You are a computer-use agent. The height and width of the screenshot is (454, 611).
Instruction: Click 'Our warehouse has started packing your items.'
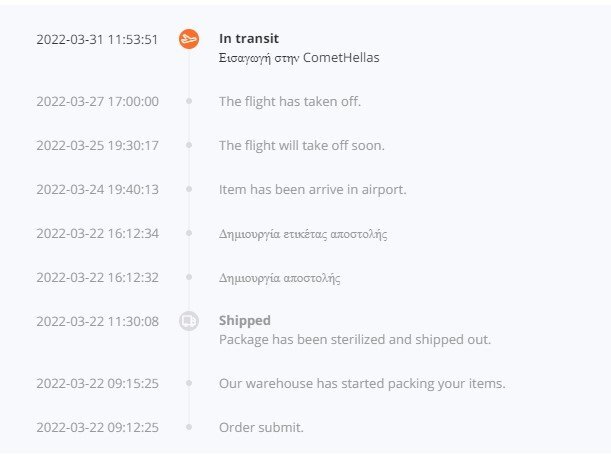pyautogui.click(x=362, y=383)
